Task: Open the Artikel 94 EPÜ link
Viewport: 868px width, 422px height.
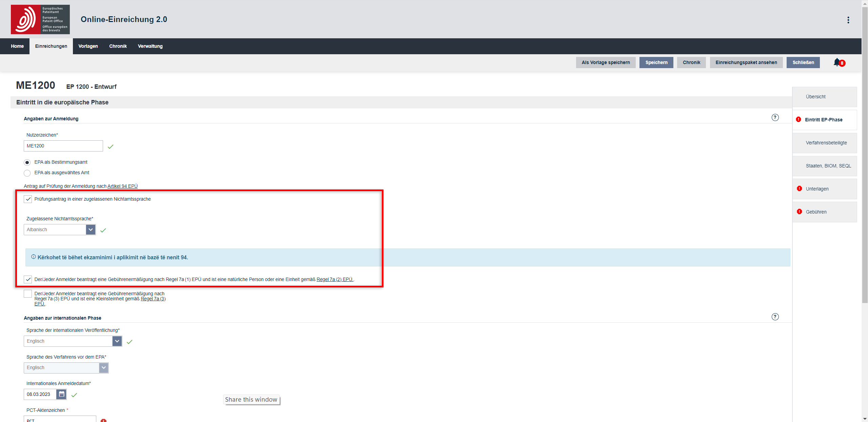Action: 122,186
